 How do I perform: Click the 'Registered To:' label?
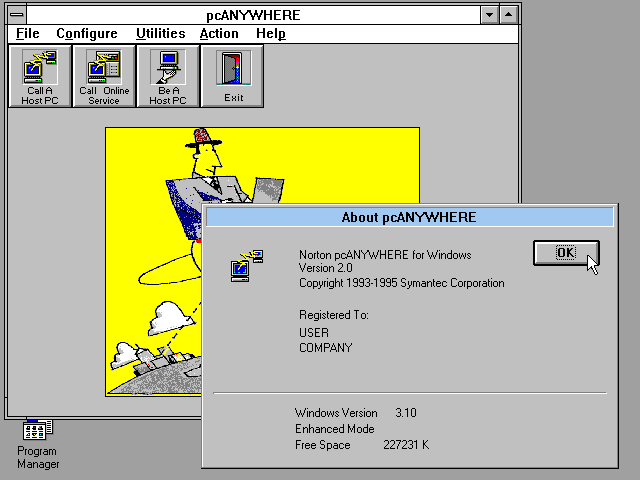coord(333,315)
